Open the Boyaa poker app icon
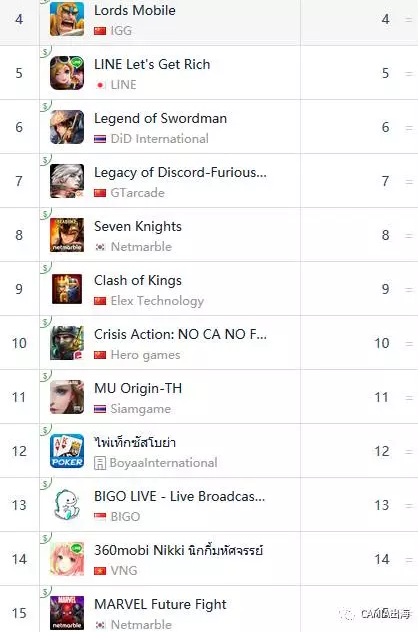The height and width of the screenshot is (642, 418). pyautogui.click(x=67, y=451)
